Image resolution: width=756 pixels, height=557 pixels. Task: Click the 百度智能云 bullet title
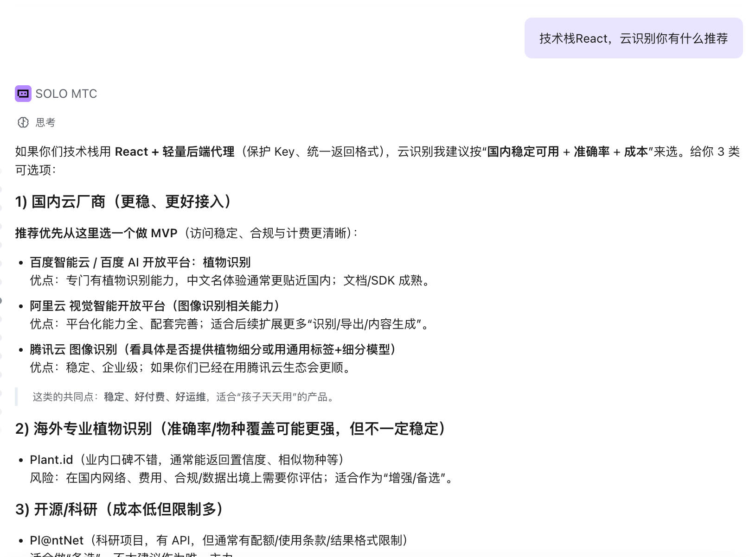(140, 262)
